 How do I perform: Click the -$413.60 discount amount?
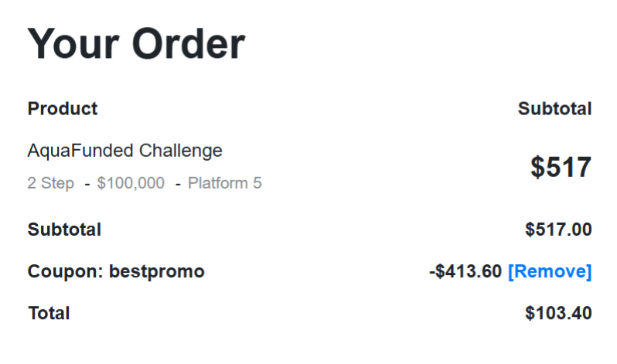[x=465, y=271]
